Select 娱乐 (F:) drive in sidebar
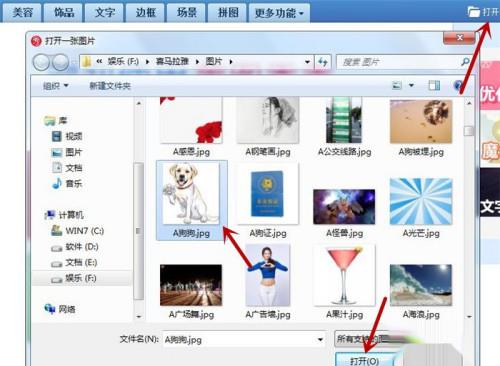Viewport: 500px width, 366px height. click(x=81, y=278)
